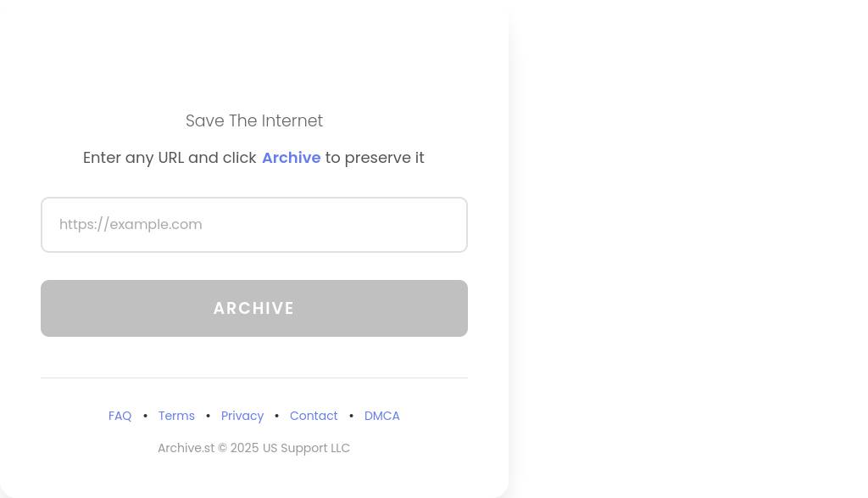Click the "Archive.st" footer text
The width and height of the screenshot is (868, 498).
(186, 448)
